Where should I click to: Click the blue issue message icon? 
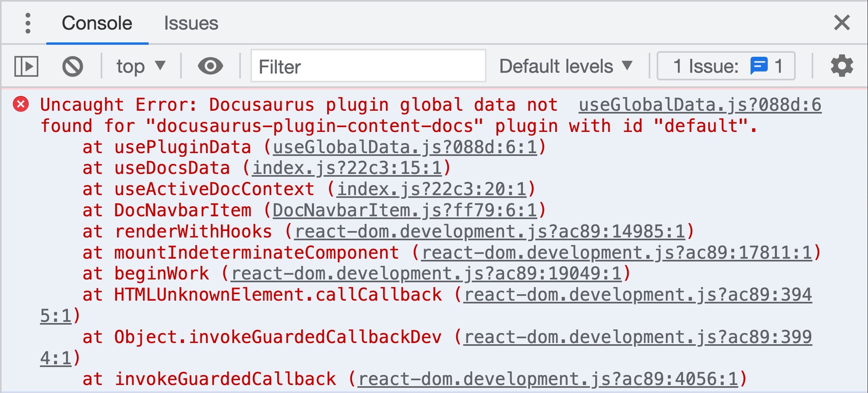pyautogui.click(x=759, y=66)
